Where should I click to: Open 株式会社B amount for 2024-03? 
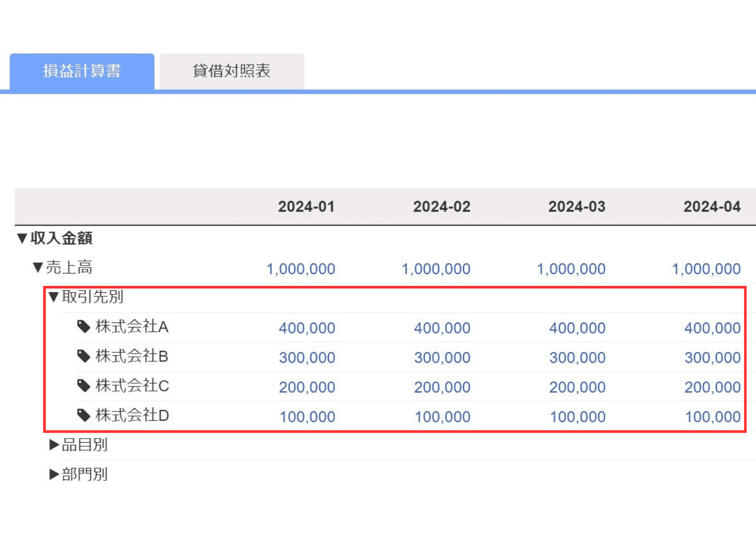pos(577,357)
